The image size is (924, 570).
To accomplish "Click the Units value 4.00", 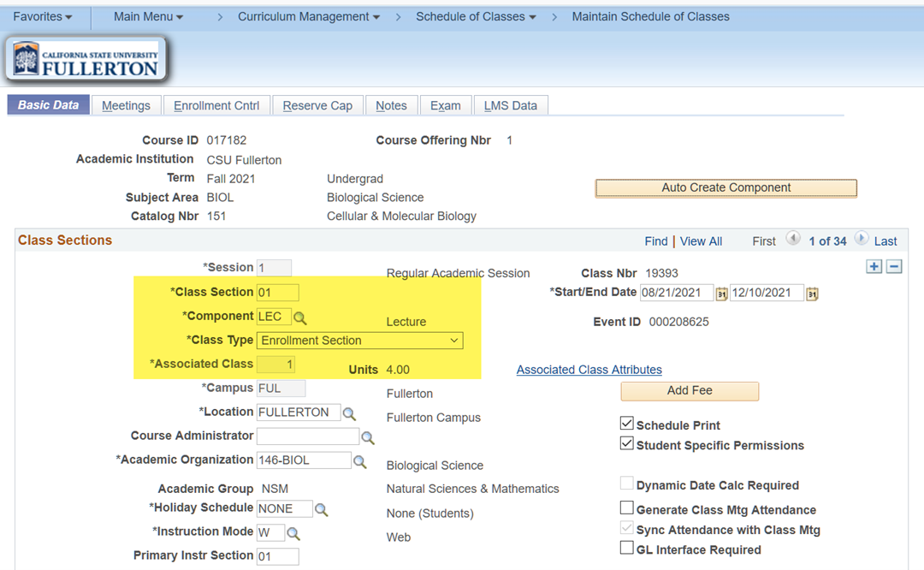I will tap(398, 370).
